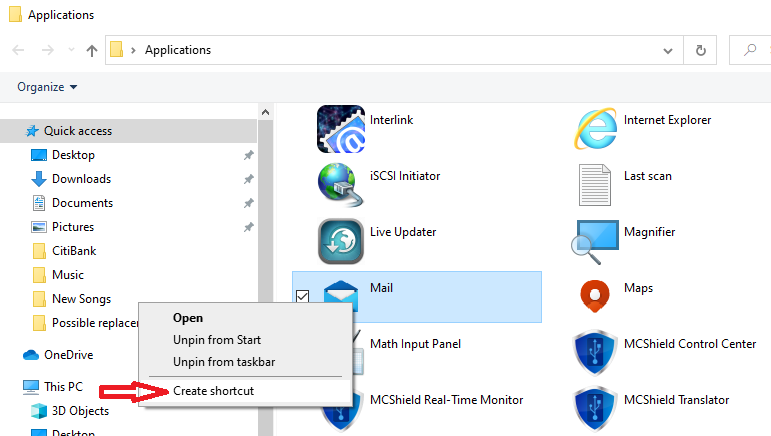
Task: Click the Interlink label text
Action: pyautogui.click(x=391, y=120)
